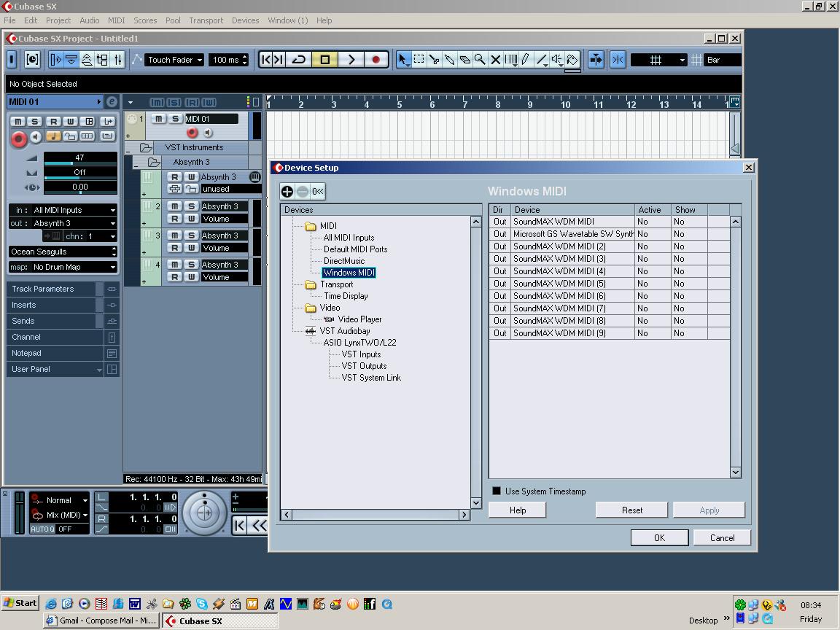Image resolution: width=840 pixels, height=630 pixels.
Task: Open Touch Fader automation mode dropdown
Action: (174, 60)
